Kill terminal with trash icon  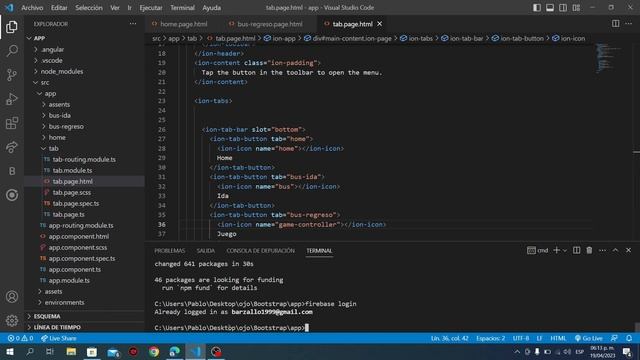589,250
